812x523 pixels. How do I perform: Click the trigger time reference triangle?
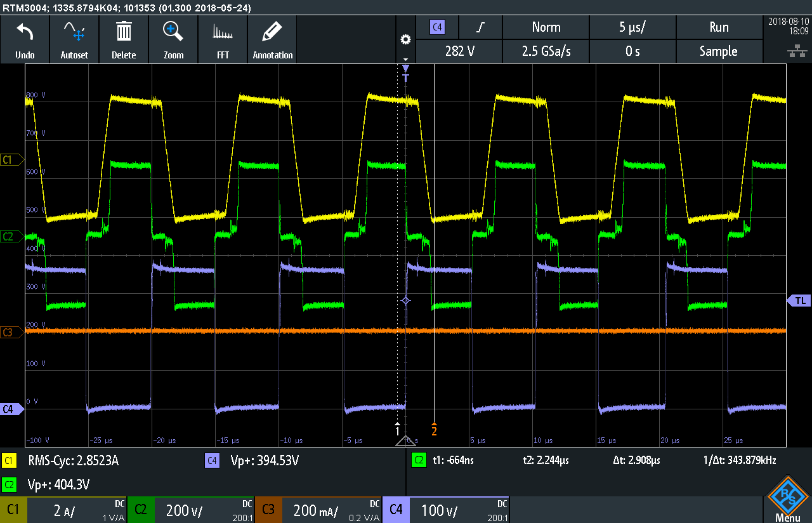pyautogui.click(x=406, y=441)
